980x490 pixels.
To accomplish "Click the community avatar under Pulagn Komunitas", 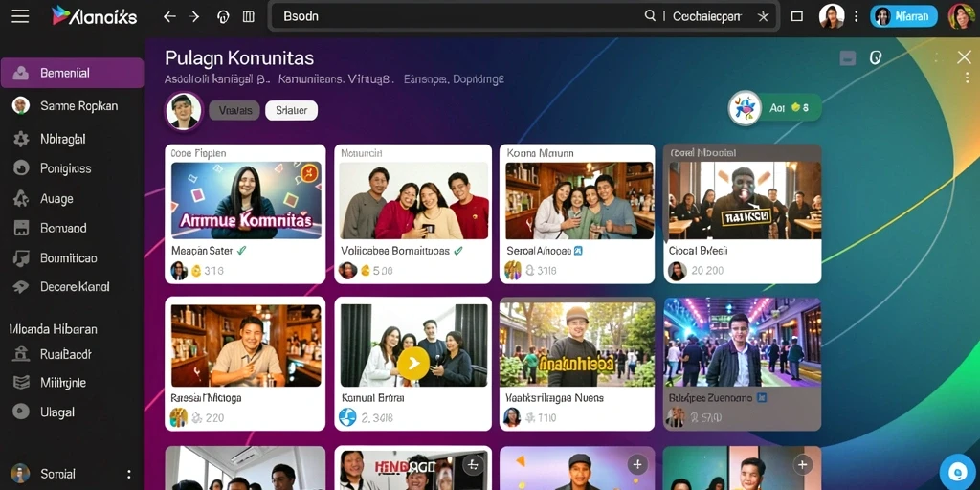I will pyautogui.click(x=184, y=111).
